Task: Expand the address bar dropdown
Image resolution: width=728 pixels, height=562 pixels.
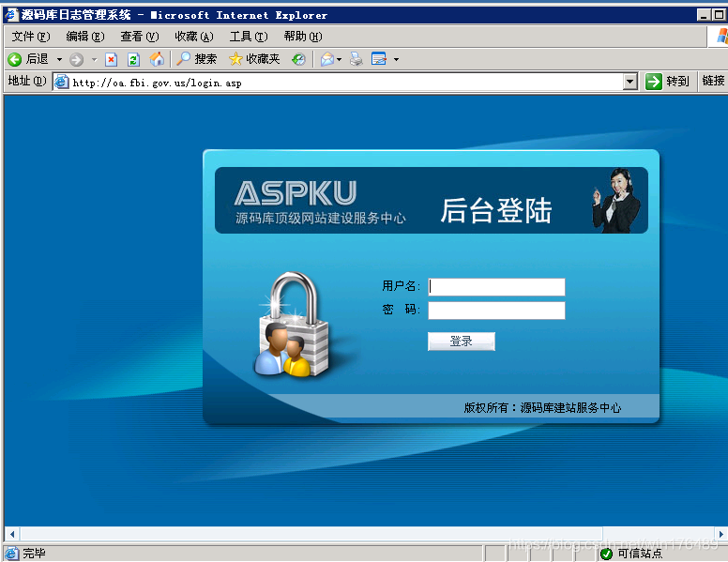Action: (629, 83)
